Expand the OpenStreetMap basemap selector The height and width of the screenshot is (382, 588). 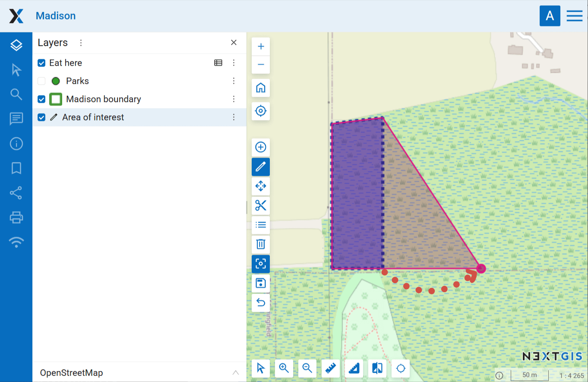(x=235, y=373)
